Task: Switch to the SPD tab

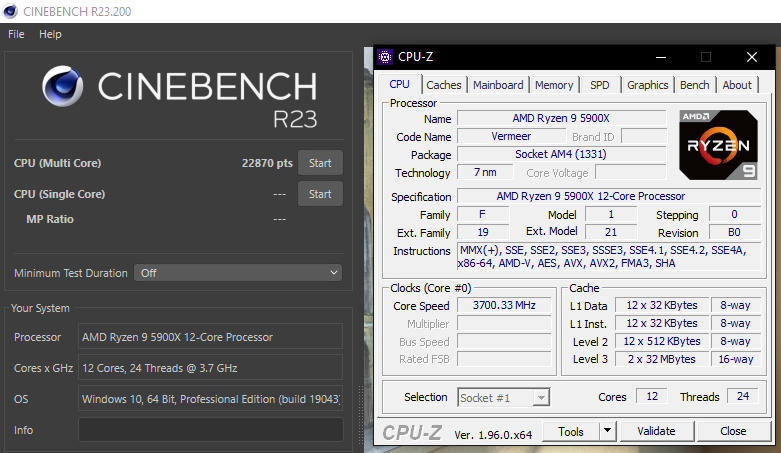Action: point(600,85)
